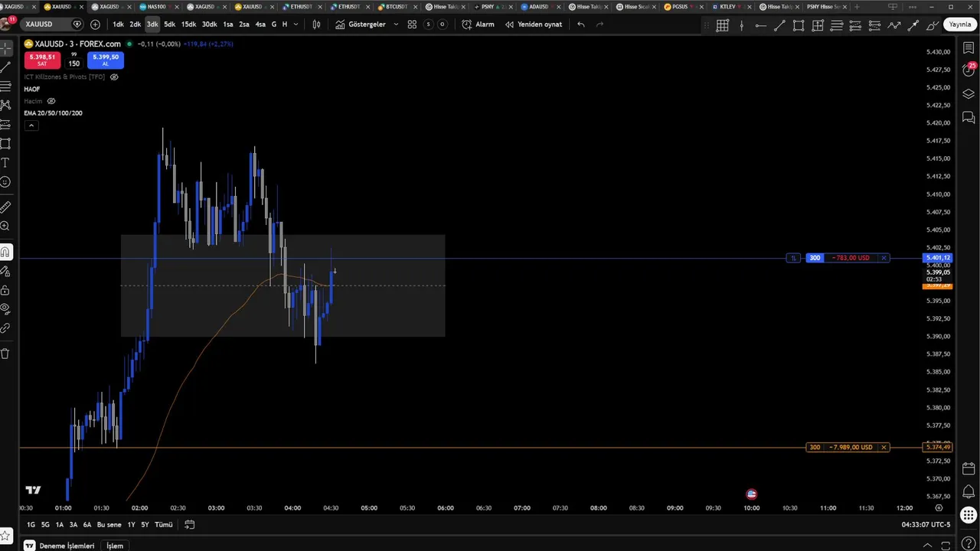
Task: Open the Alarm button
Action: (478, 24)
